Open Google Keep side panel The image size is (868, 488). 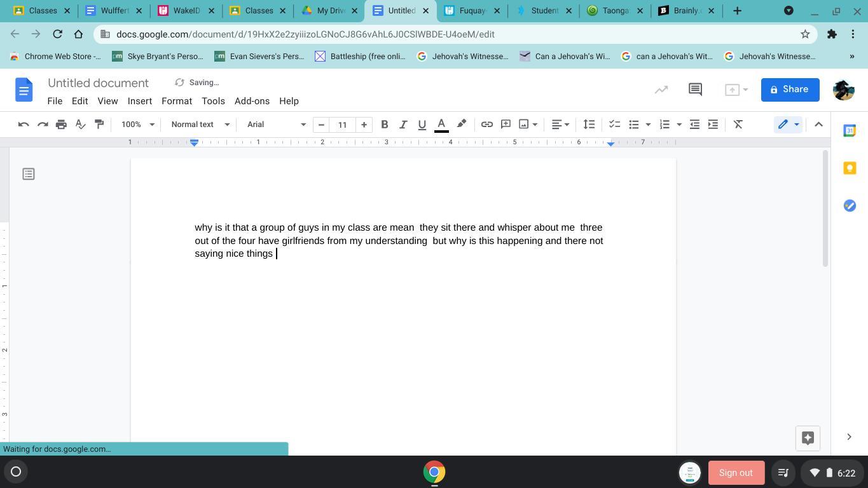pyautogui.click(x=850, y=168)
